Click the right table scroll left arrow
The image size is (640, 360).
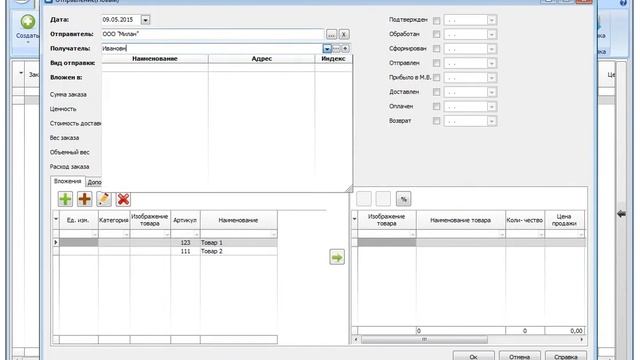(x=355, y=340)
